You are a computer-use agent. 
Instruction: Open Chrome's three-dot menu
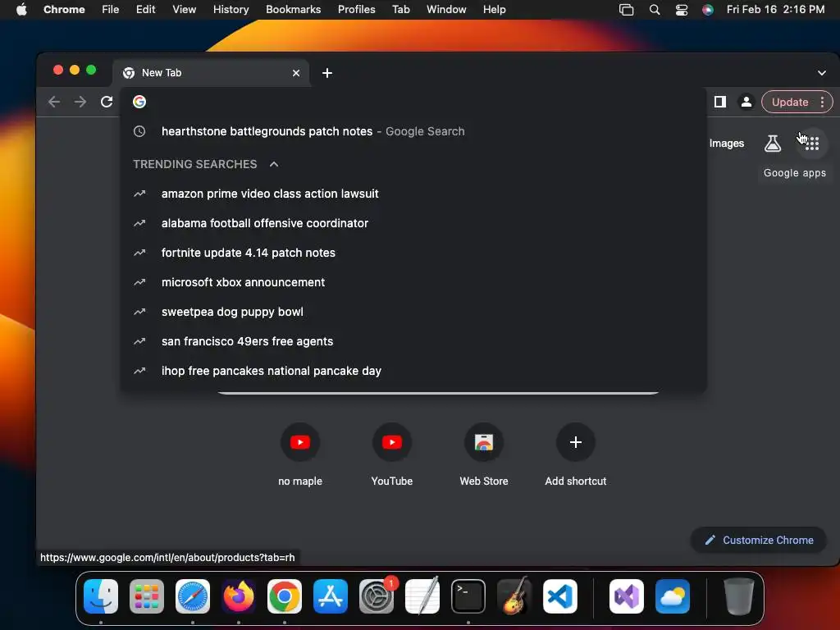point(822,102)
